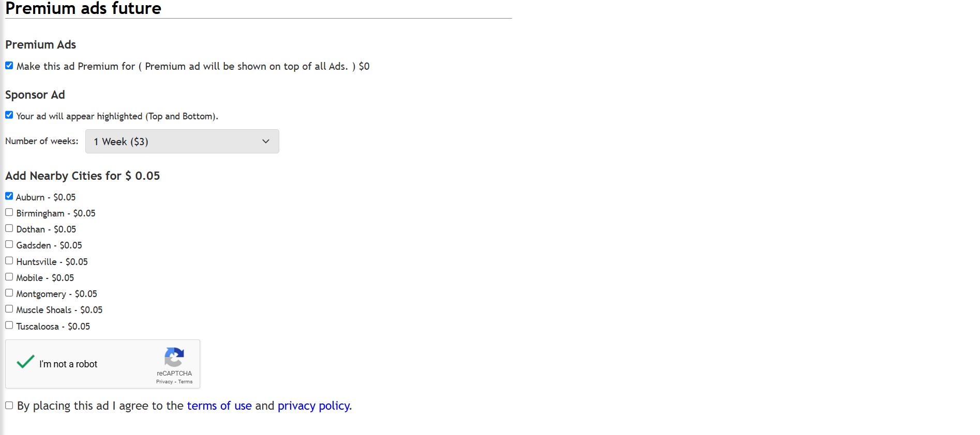Click the reCAPTCHA logo icon
The image size is (980, 435).
coord(174,357)
